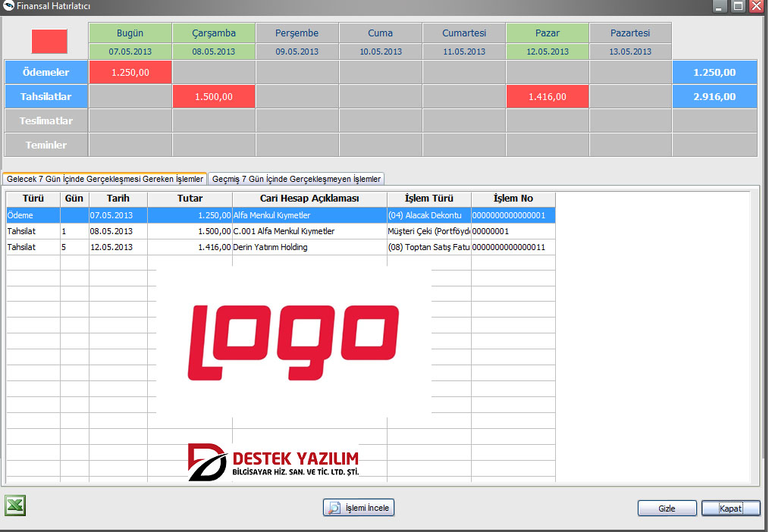Click the Cari Hesap Açıklaması column header
769x532 pixels.
tap(309, 199)
